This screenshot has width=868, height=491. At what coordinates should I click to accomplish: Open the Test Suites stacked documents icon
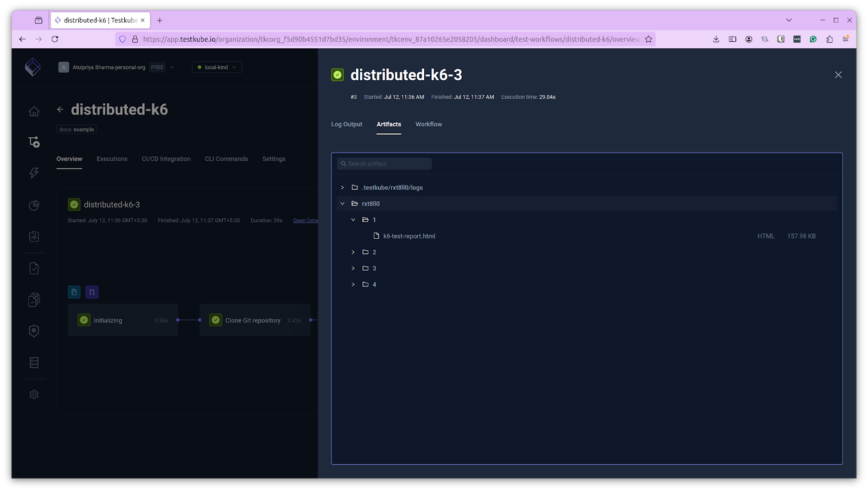34,299
